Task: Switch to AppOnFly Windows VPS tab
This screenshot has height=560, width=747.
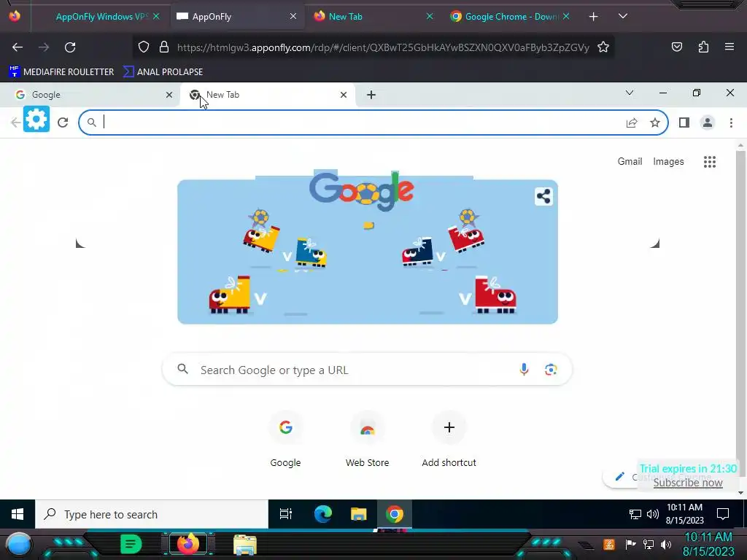Action: 101,17
